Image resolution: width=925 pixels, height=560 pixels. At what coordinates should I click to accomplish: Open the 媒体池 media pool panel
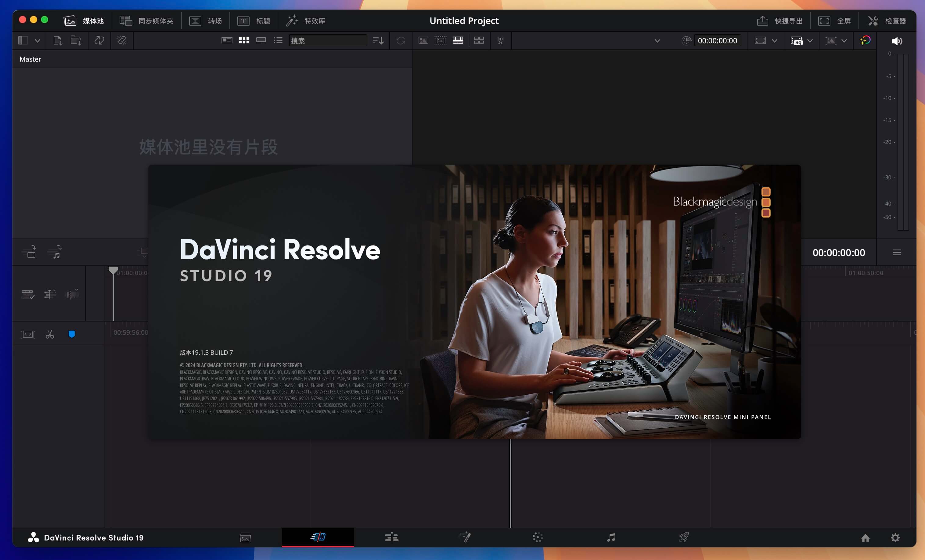pos(83,21)
